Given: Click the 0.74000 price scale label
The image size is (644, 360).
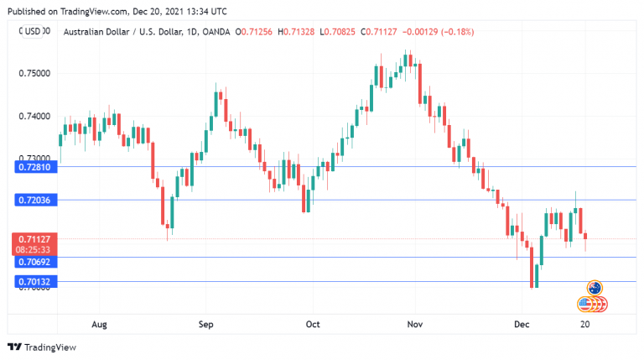Looking at the screenshot, I should (35, 117).
